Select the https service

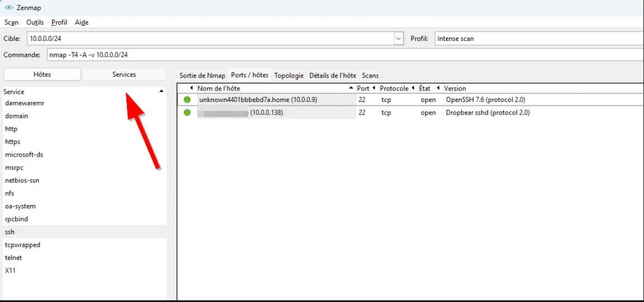[x=85, y=142]
